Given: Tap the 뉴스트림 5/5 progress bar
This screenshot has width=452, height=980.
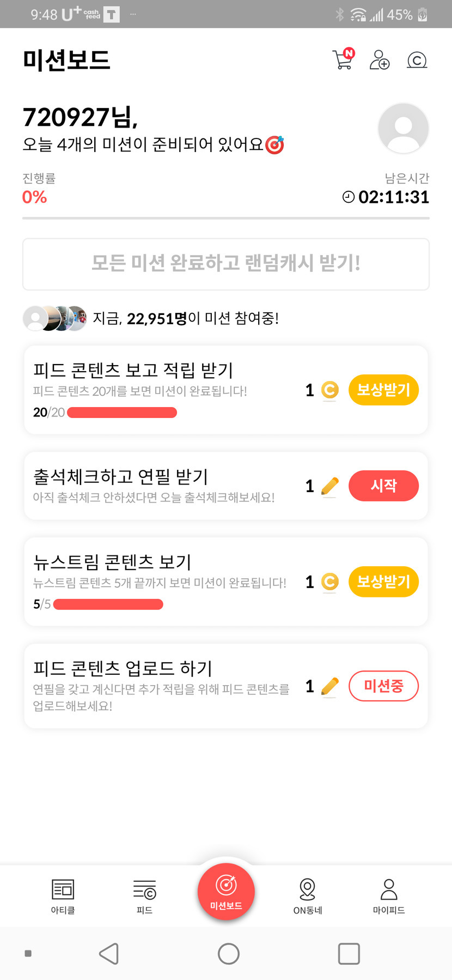Looking at the screenshot, I should (108, 604).
